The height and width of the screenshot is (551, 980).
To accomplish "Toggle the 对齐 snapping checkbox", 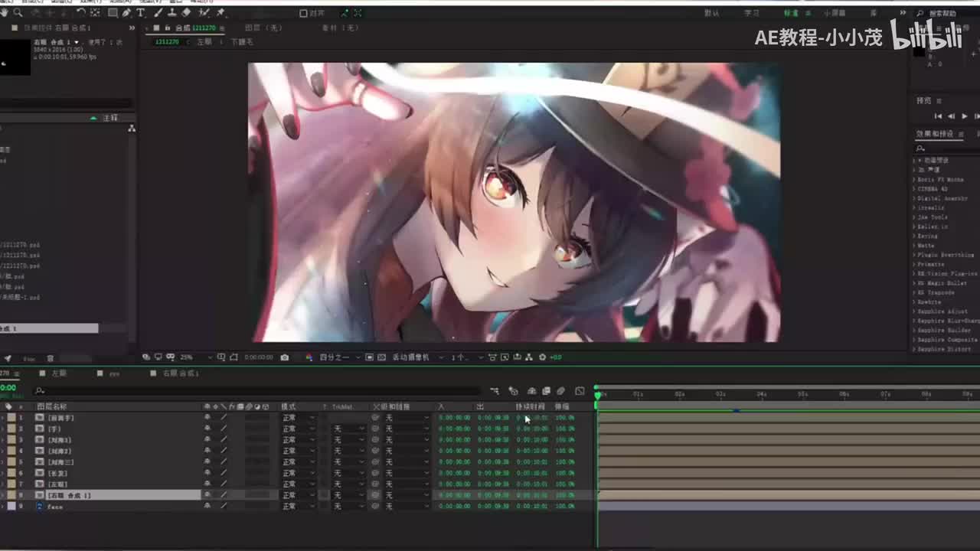I will pyautogui.click(x=303, y=13).
